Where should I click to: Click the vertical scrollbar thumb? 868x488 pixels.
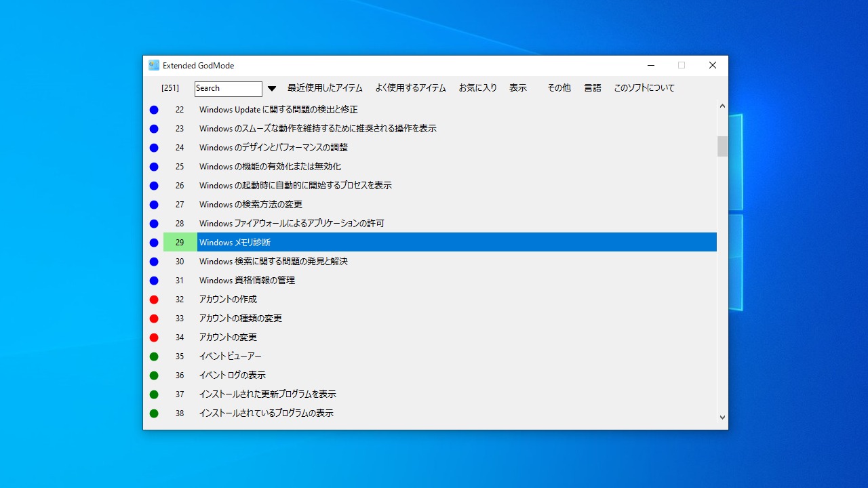pos(722,146)
